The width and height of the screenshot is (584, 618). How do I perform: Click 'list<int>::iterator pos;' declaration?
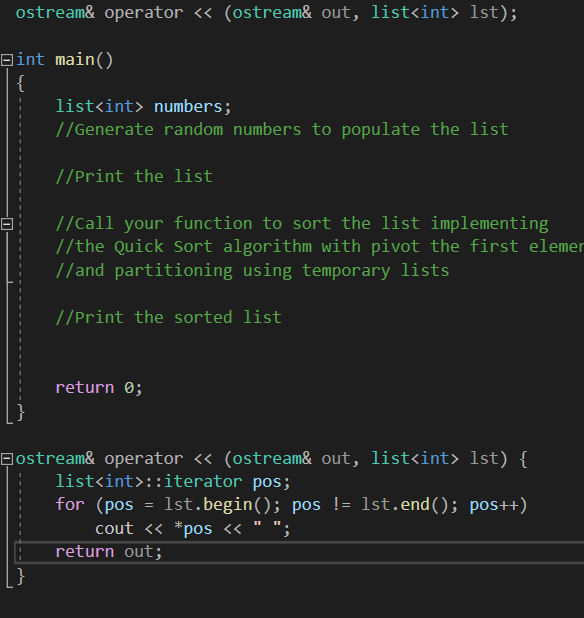point(173,482)
